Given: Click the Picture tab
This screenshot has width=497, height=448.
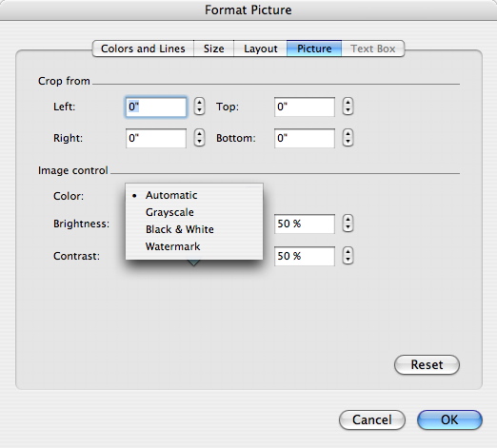Looking at the screenshot, I should [x=314, y=49].
